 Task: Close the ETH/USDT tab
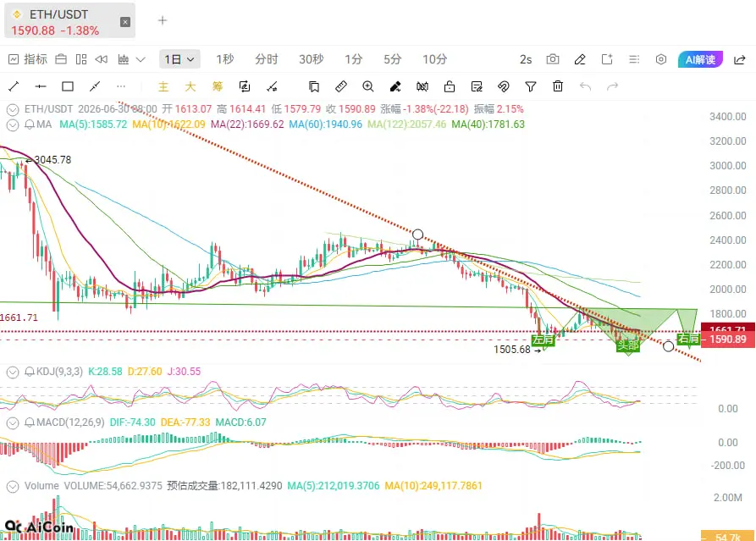(x=125, y=22)
